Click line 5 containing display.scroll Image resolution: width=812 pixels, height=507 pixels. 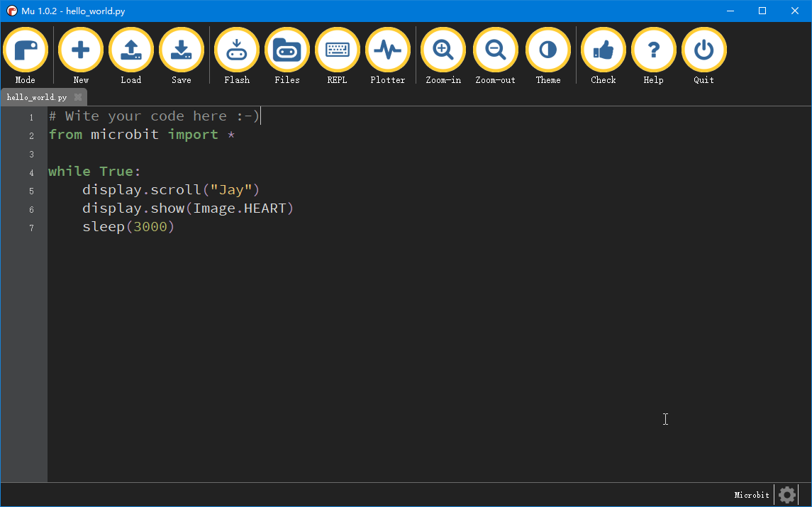tap(170, 189)
